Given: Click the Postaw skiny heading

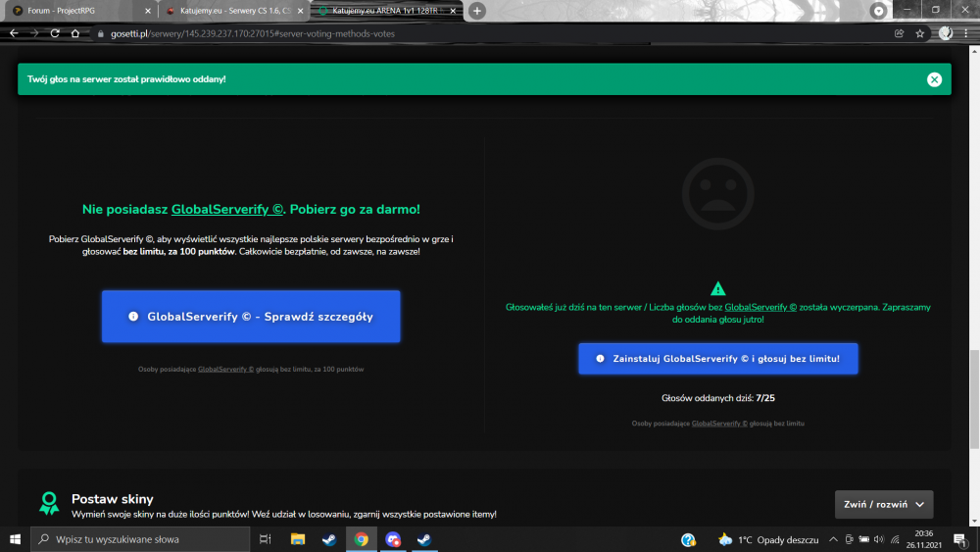Looking at the screenshot, I should 113,499.
